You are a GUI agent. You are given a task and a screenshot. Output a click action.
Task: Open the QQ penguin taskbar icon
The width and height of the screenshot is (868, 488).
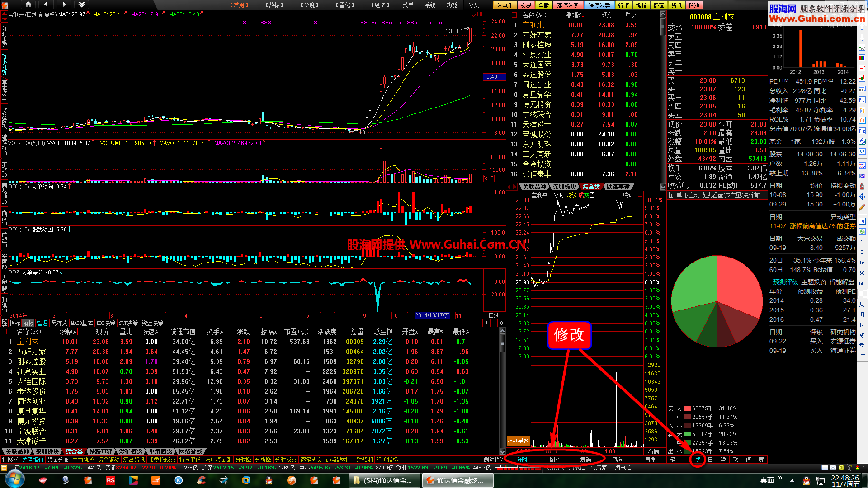[x=269, y=480]
